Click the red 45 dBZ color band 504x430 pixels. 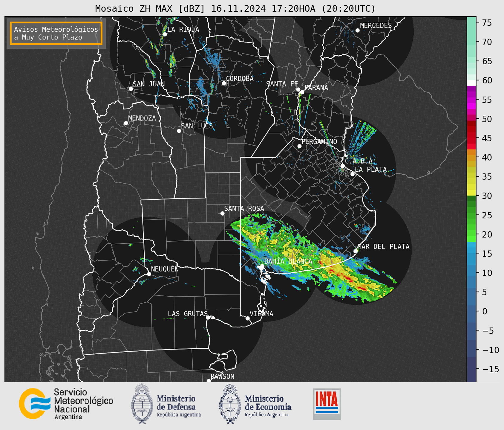pyautogui.click(x=471, y=138)
